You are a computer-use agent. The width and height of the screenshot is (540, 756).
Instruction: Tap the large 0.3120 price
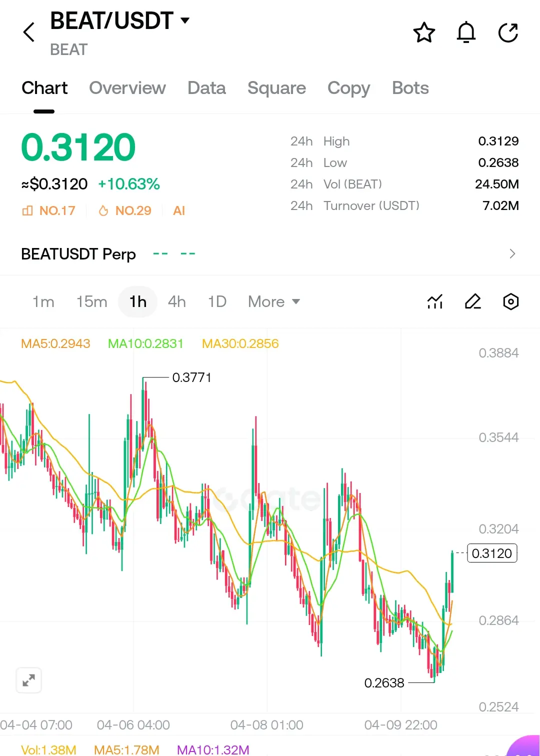point(78,147)
